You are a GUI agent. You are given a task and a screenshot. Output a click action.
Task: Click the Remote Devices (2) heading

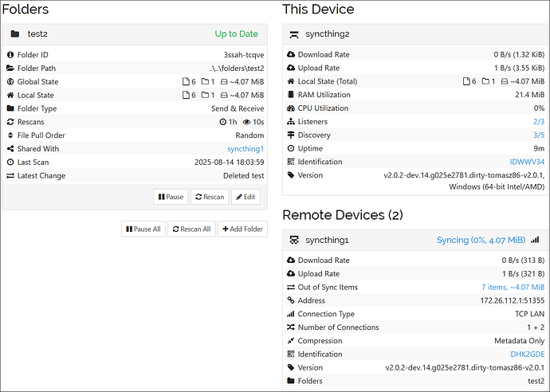pos(343,215)
